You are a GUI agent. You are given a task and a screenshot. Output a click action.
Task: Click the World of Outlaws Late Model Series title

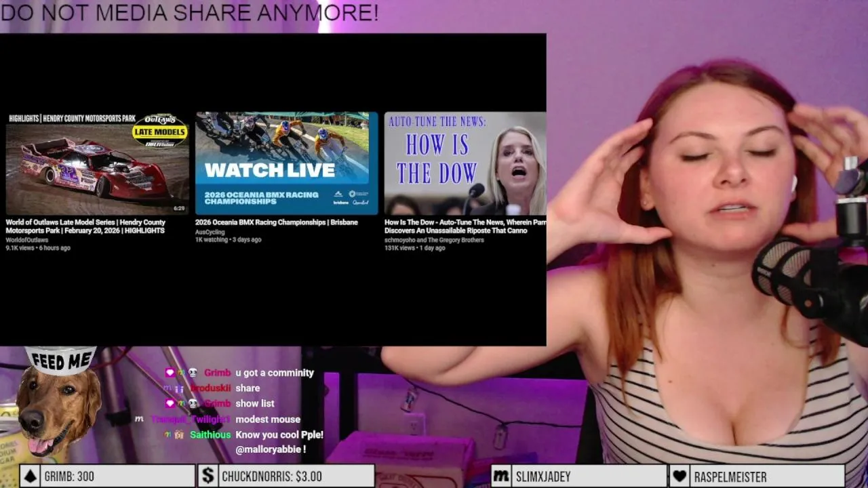coord(86,226)
